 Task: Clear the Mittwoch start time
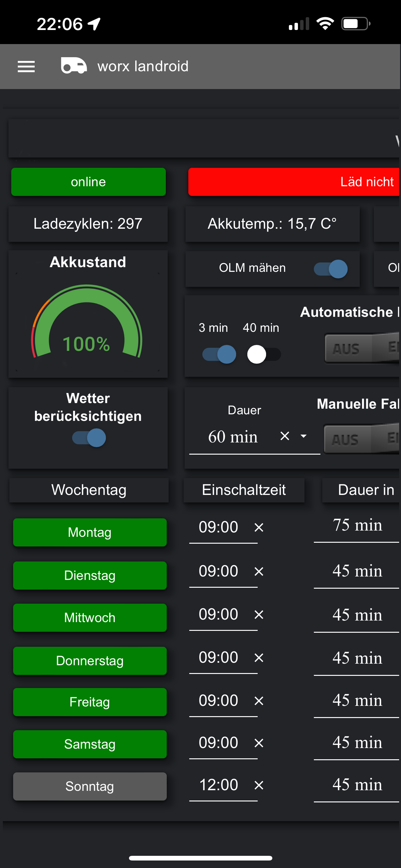[259, 615]
